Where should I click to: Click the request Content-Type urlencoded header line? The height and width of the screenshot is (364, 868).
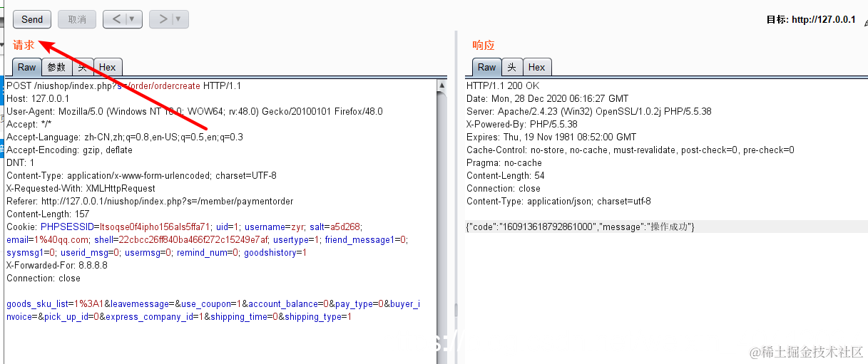141,175
